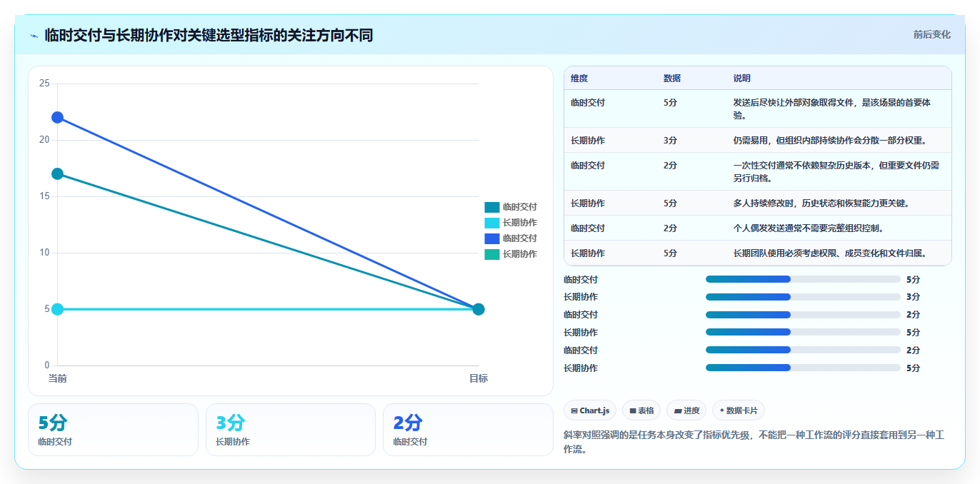
Task: Click the 15 y-axis tick label
Action: [x=44, y=196]
